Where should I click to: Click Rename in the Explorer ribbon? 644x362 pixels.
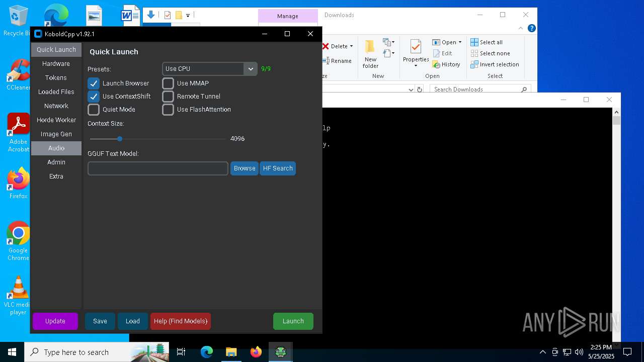337,61
